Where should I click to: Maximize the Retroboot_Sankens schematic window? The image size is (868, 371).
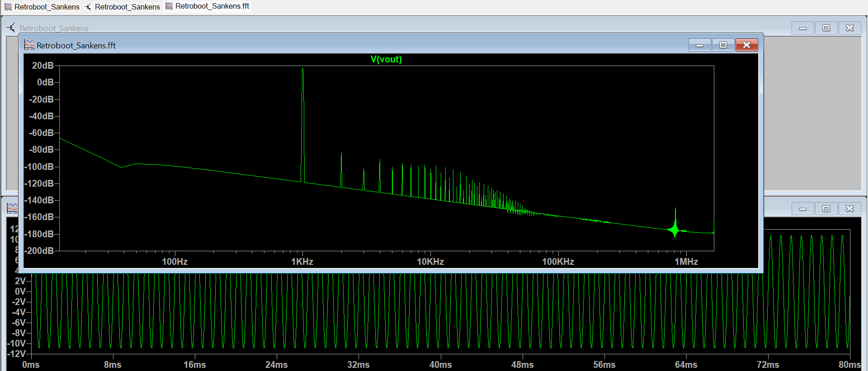tap(826, 28)
